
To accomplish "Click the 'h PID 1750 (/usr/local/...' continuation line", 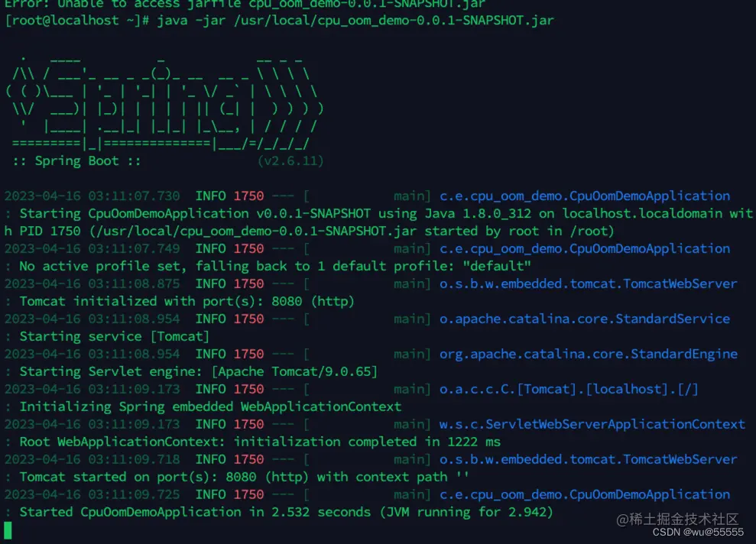I will coord(309,232).
